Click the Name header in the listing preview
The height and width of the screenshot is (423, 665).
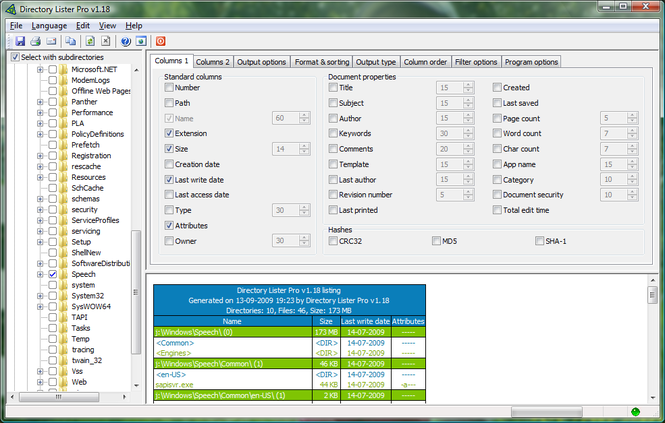click(232, 321)
